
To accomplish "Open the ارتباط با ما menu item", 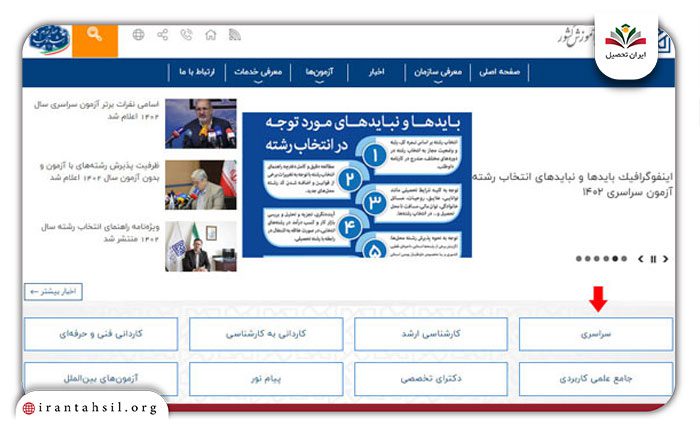I will point(197,72).
